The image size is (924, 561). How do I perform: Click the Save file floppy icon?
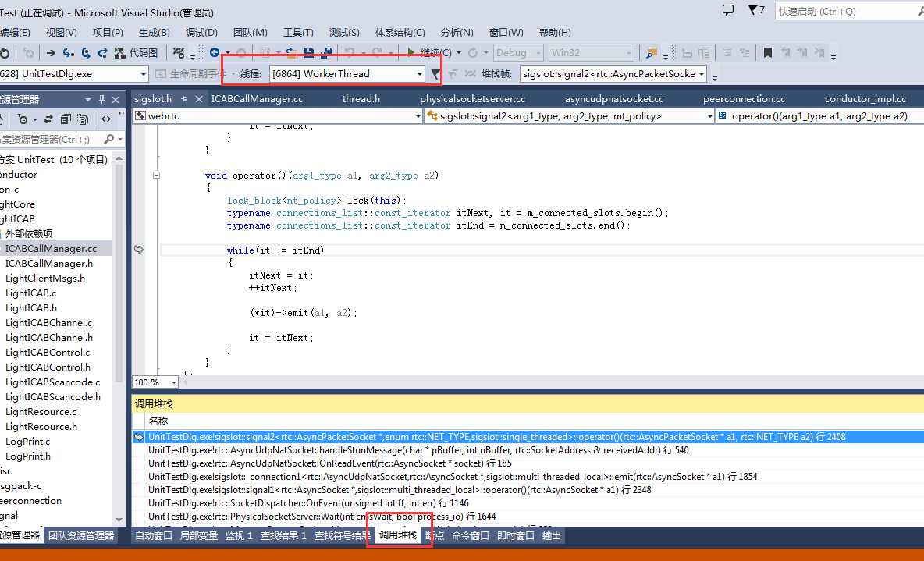309,52
